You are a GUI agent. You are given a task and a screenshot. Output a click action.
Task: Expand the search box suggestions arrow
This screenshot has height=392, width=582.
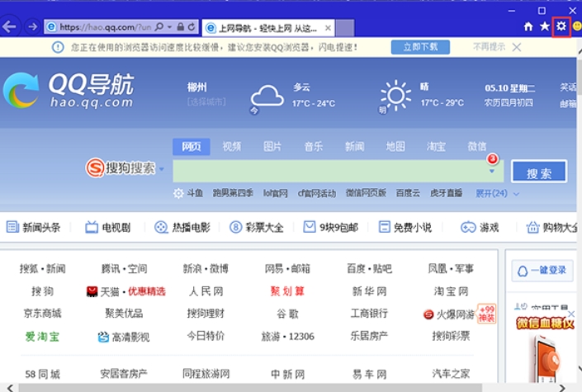(492, 172)
